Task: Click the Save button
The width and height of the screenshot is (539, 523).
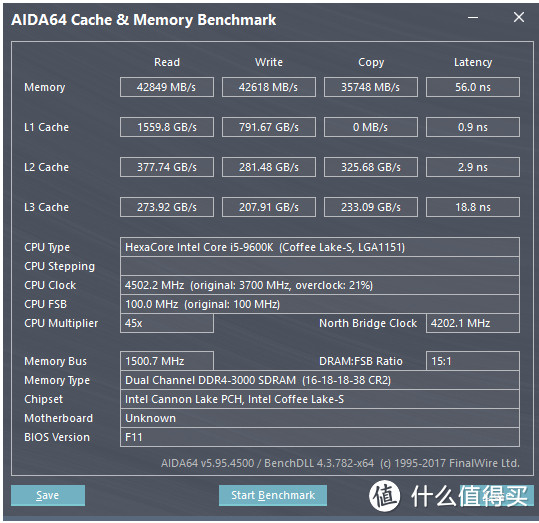Action: coord(48,495)
